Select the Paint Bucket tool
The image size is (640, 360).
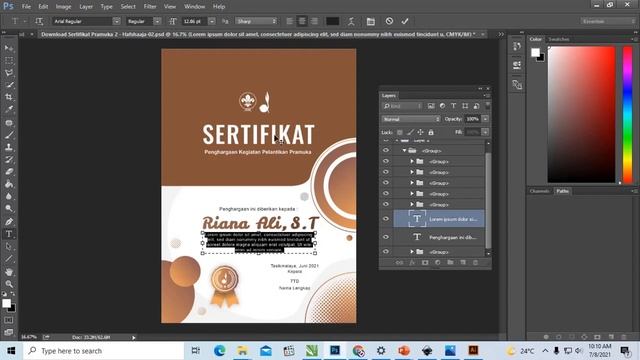[x=9, y=184]
